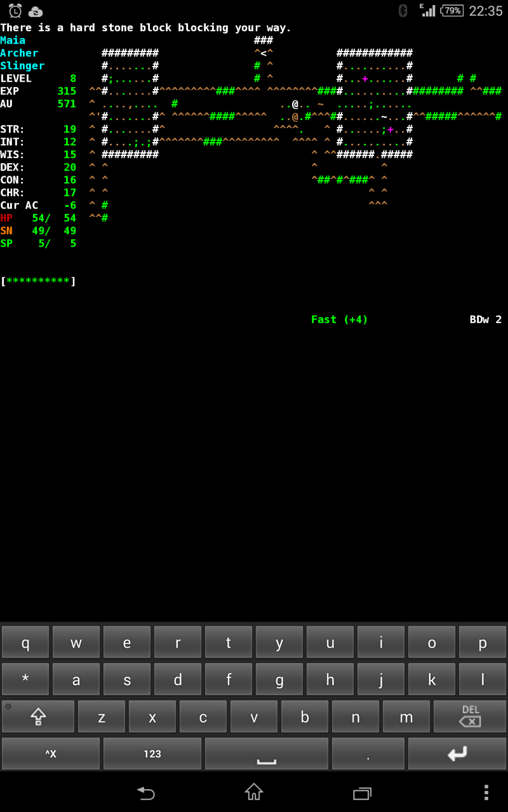Hit the return arrow key

point(457,754)
